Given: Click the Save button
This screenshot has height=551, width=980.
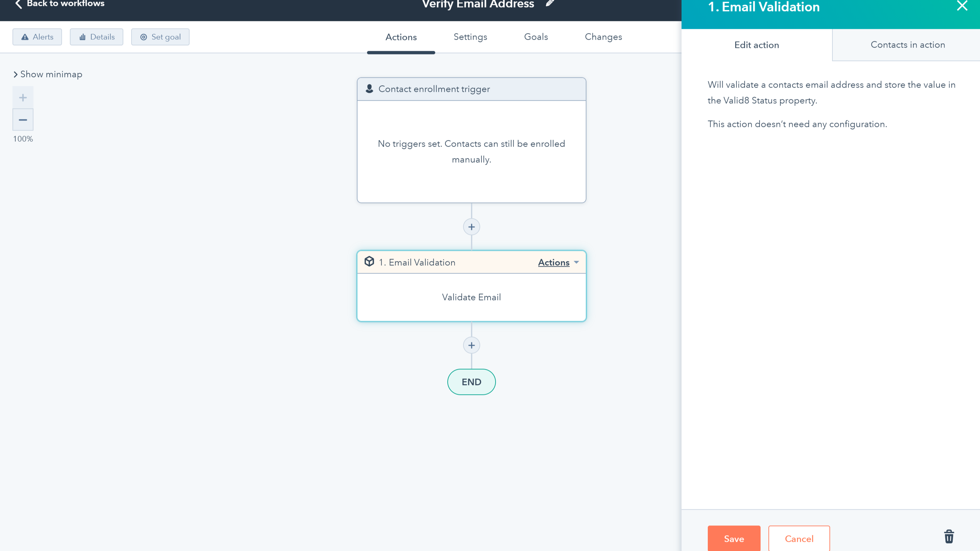Looking at the screenshot, I should coord(733,539).
